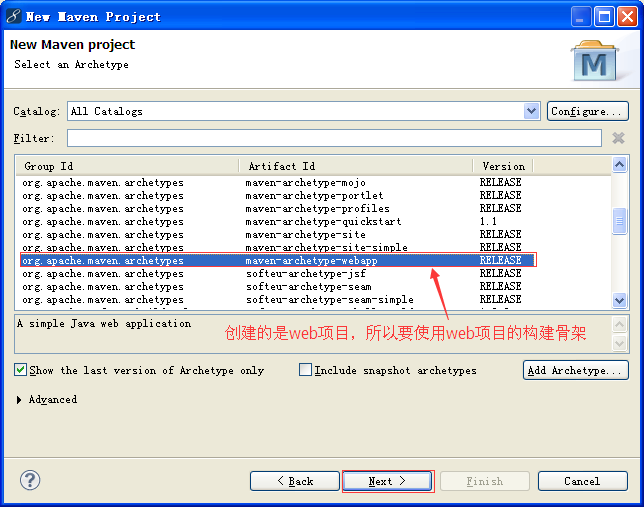
Task: Select the maven-archetype-portlet row
Action: 278,196
